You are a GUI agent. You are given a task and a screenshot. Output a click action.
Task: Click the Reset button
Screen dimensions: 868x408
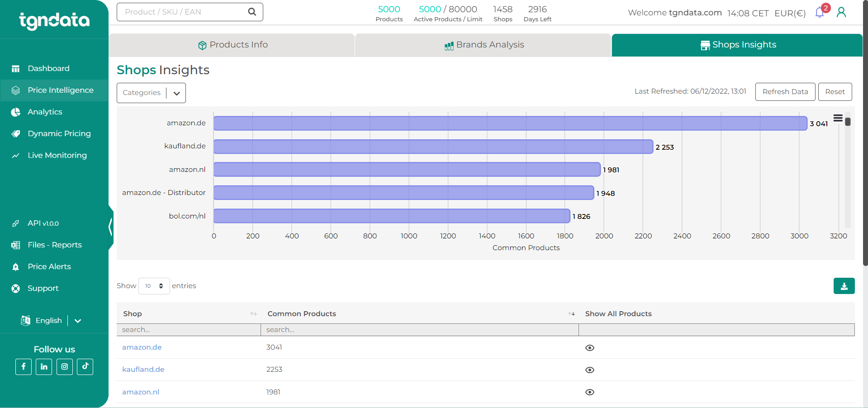coord(835,92)
